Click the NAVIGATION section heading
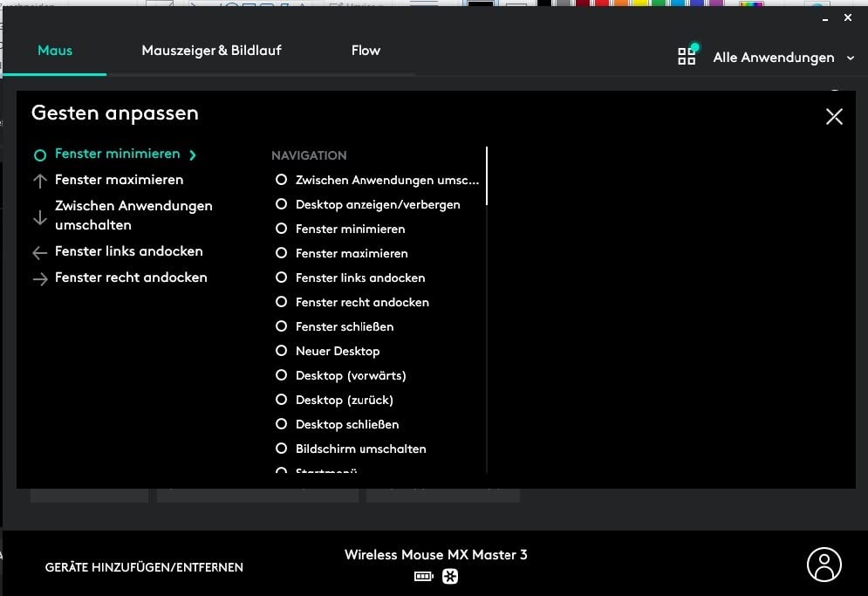Screen dimensions: 868x596 click(309, 155)
